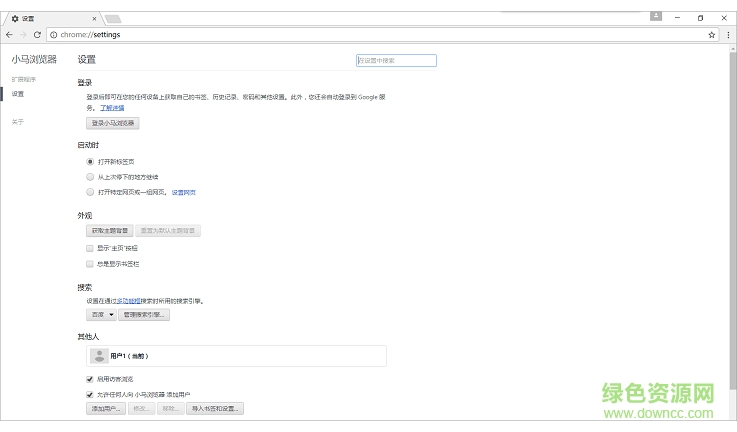Enable the 显示"主页"按钮 checkbox
The height and width of the screenshot is (432, 737).
tap(90, 248)
